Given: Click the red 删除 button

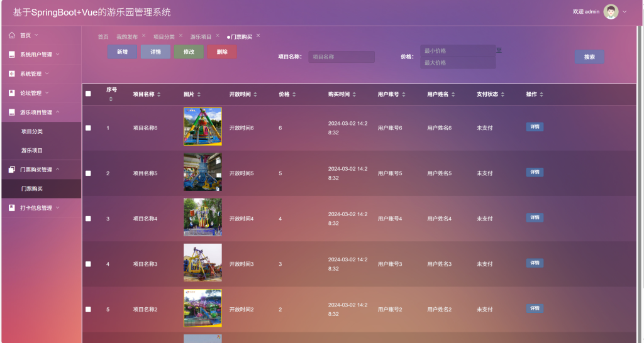Looking at the screenshot, I should pyautogui.click(x=222, y=52).
